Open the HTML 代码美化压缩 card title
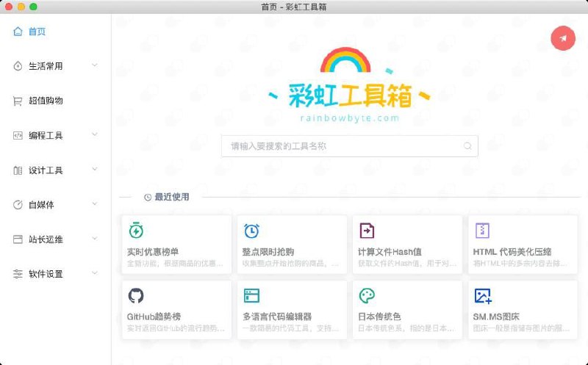 [512, 252]
